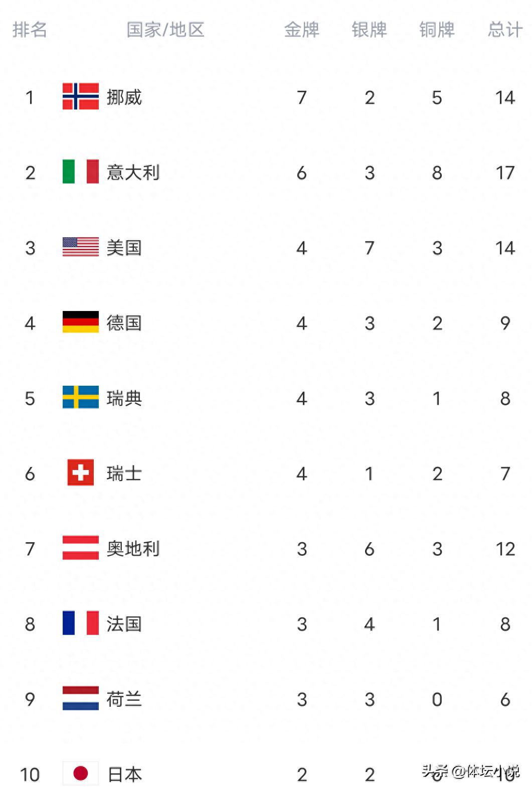Select the 银牌 column header
This screenshot has height=790, width=532.
click(369, 30)
